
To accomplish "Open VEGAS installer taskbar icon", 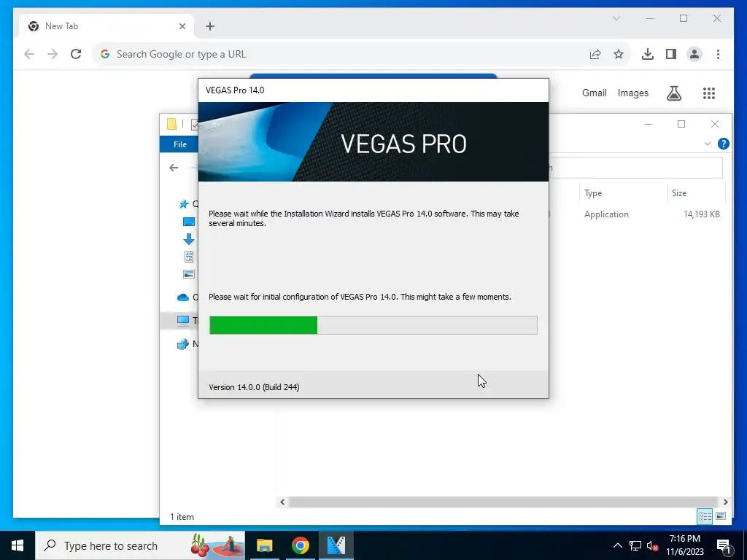I will [336, 545].
